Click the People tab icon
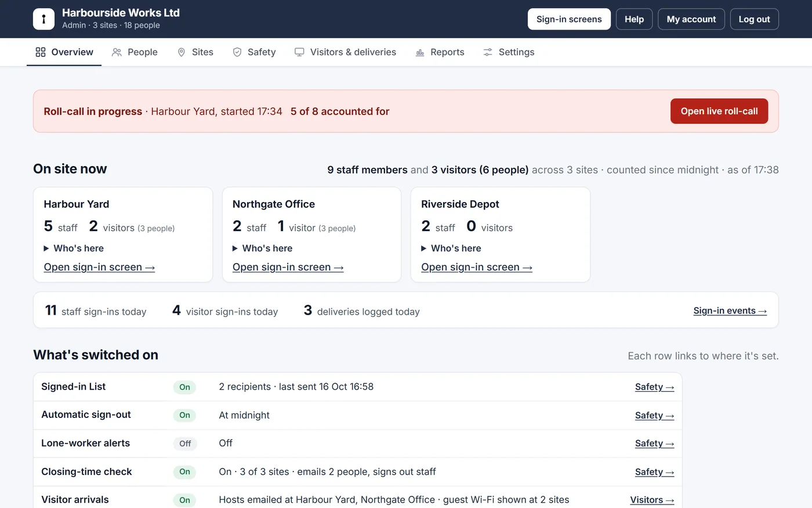The image size is (812, 508). pos(117,52)
